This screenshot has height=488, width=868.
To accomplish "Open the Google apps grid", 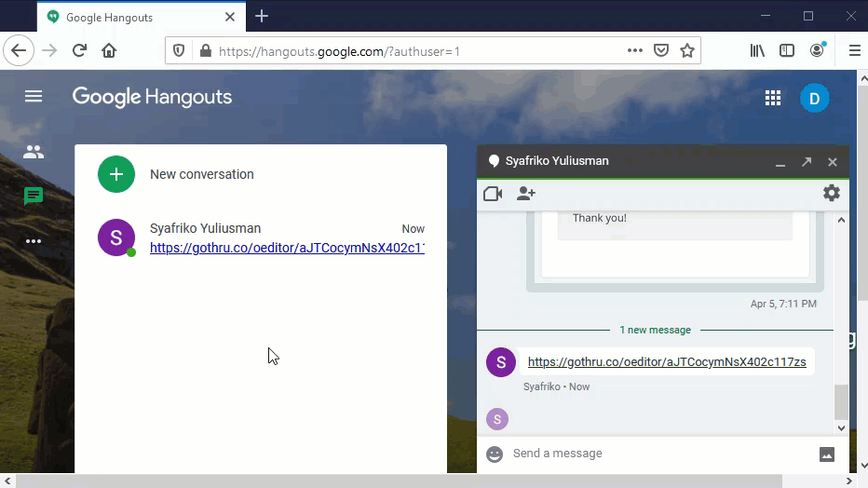I will tap(773, 99).
